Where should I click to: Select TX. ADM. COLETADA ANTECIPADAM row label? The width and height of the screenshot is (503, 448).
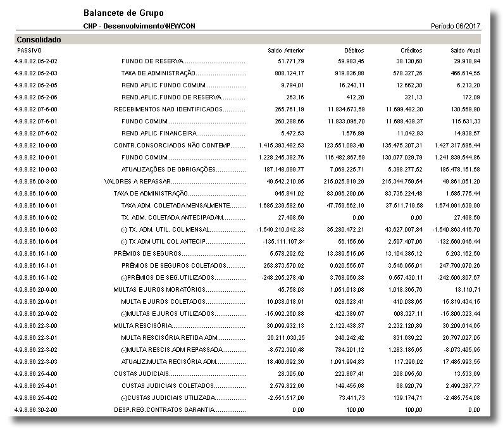[172, 218]
